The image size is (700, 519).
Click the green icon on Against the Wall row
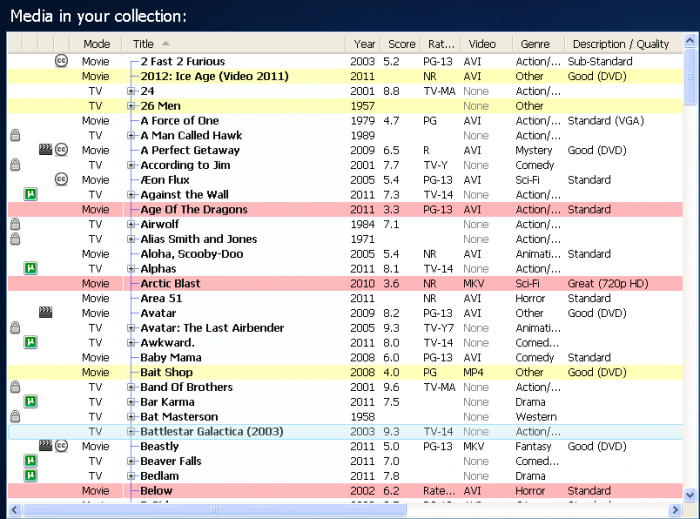point(30,194)
